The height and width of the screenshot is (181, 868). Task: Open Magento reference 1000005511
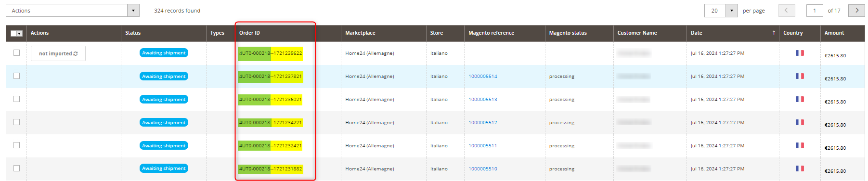pyautogui.click(x=483, y=146)
